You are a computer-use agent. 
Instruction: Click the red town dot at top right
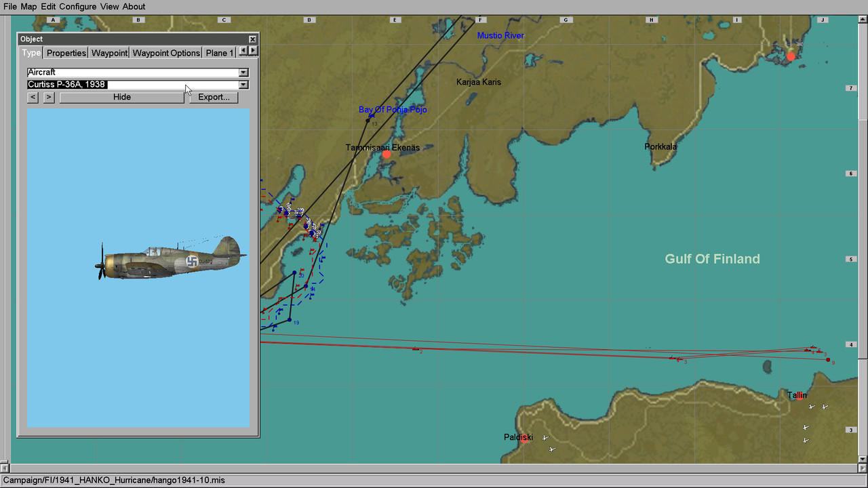point(791,57)
